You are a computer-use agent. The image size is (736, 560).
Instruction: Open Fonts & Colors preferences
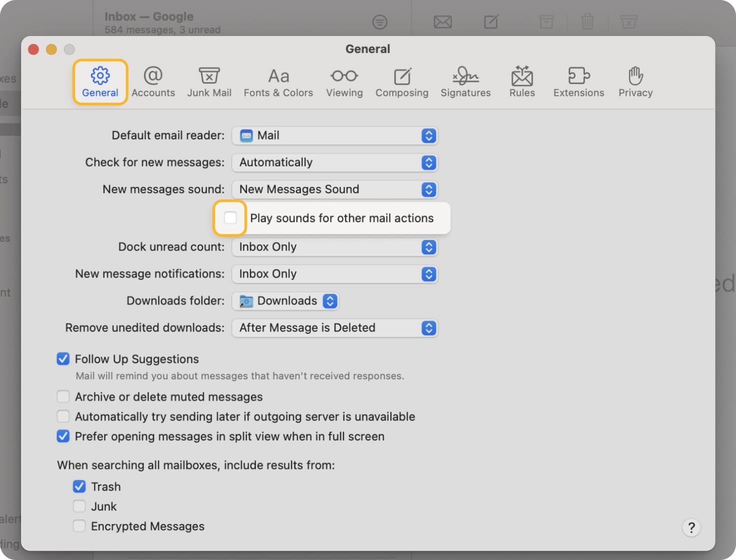pos(278,81)
